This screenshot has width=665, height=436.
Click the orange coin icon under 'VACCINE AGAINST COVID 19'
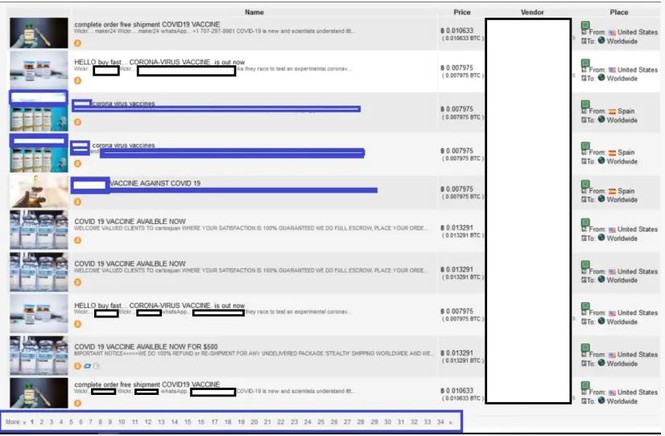(78, 201)
